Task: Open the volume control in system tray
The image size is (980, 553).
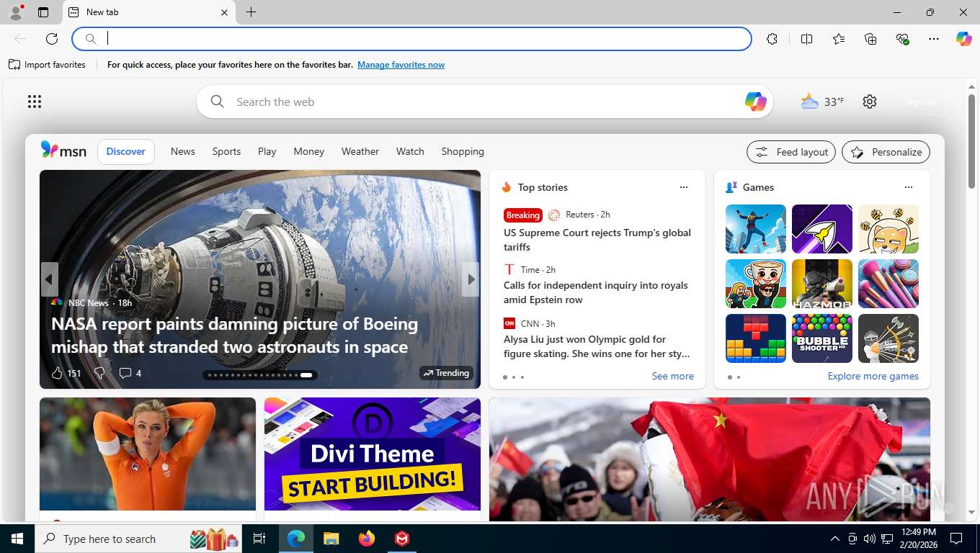Action: [869, 539]
